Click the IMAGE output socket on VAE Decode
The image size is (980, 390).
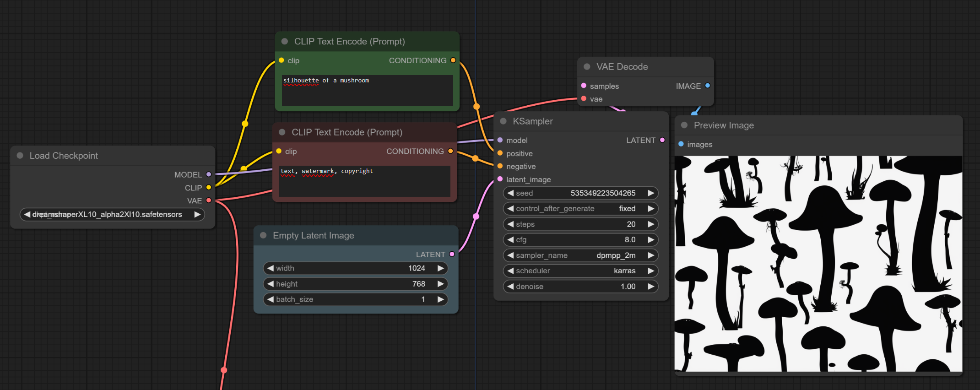pyautogui.click(x=708, y=86)
